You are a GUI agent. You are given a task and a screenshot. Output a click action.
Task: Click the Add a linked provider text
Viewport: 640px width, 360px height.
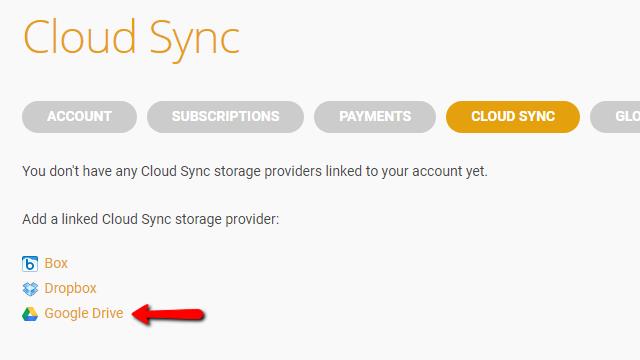151,219
